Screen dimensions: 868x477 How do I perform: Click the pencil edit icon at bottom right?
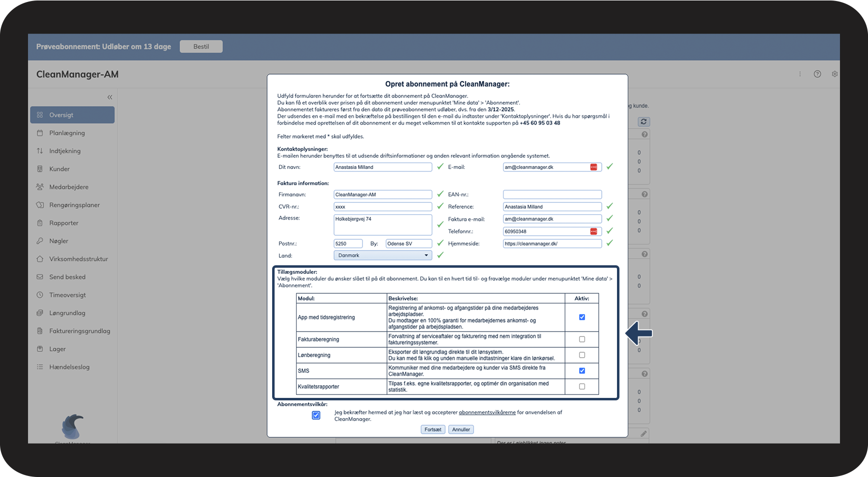[644, 434]
